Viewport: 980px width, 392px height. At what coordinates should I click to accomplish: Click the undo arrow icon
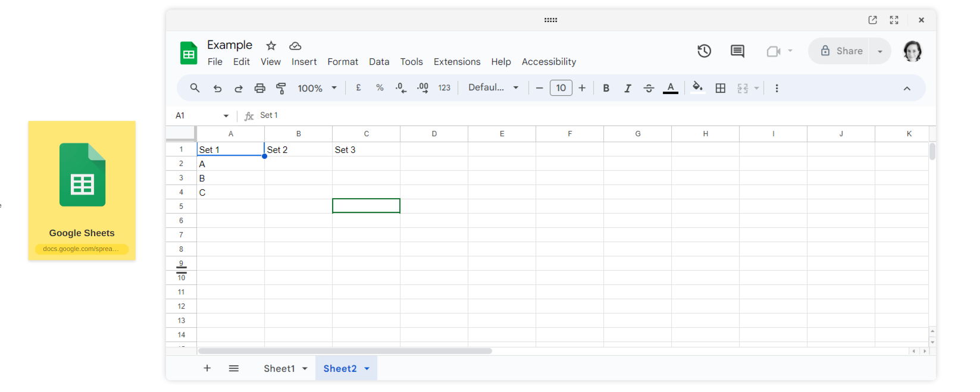(x=217, y=88)
